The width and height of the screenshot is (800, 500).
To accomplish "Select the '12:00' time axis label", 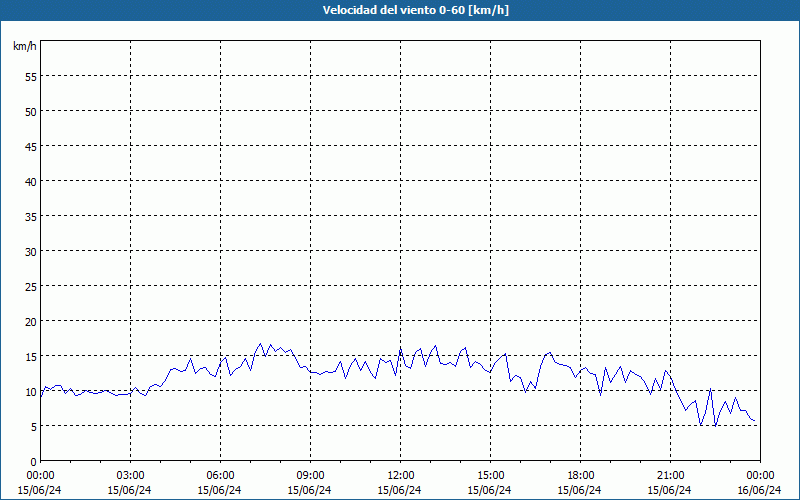I will [401, 476].
